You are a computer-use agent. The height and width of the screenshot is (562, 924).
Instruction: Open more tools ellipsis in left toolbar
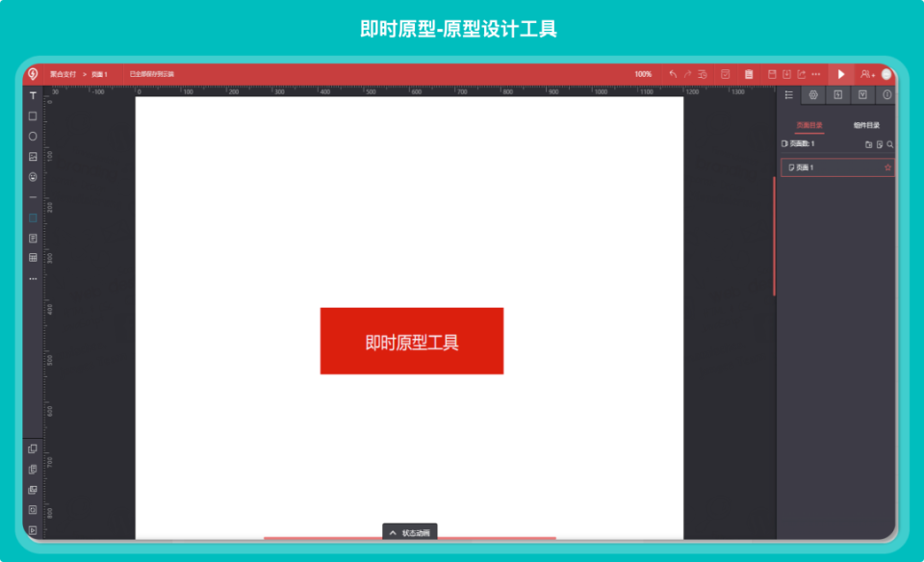click(33, 279)
